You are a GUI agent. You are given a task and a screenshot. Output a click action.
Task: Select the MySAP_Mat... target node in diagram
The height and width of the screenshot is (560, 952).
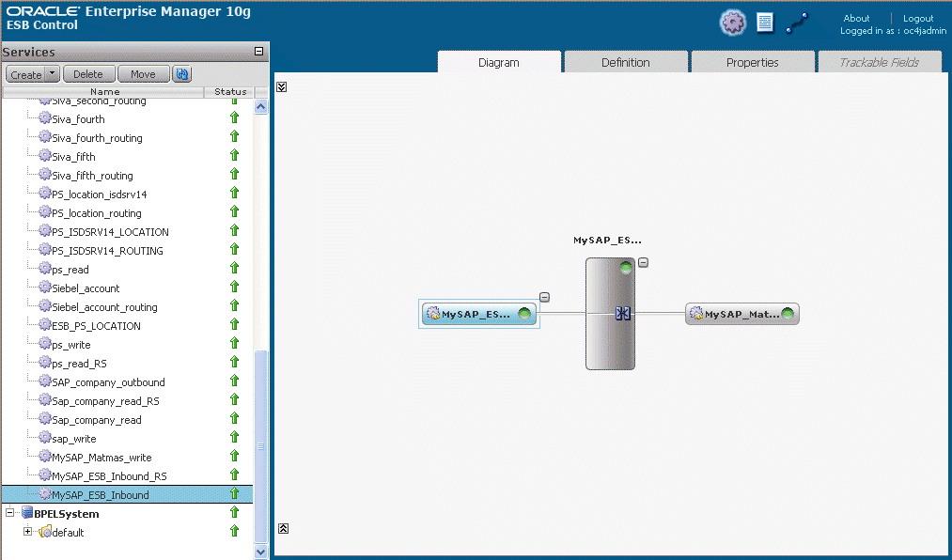[x=741, y=314]
